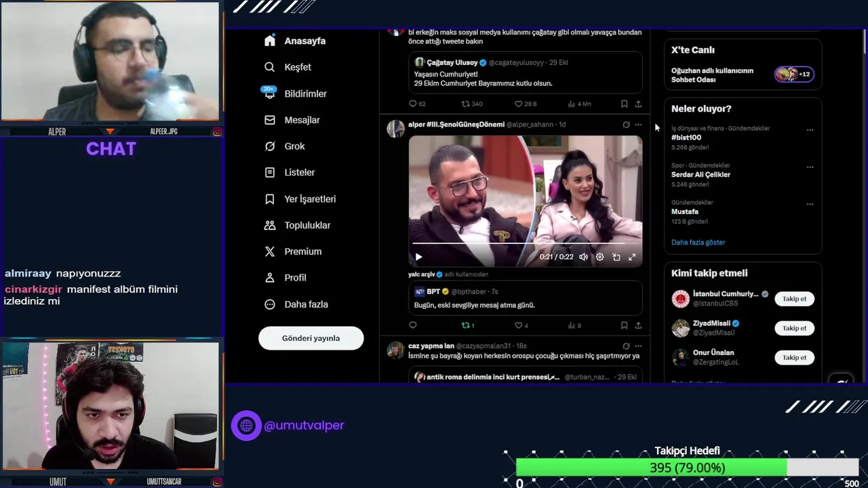Open Grok icon on alper_sahann tweet
This screenshot has width=868, height=488.
[x=626, y=125]
